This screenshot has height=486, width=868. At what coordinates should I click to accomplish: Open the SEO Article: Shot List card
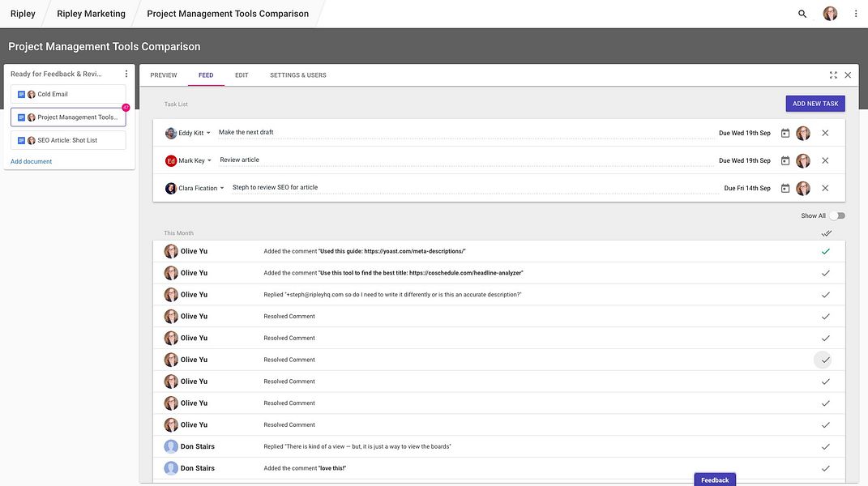(68, 141)
